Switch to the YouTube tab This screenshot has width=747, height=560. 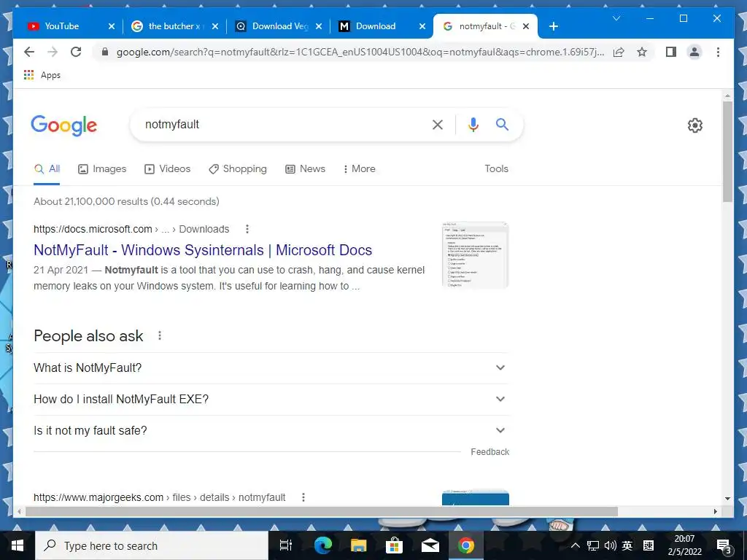point(62,26)
